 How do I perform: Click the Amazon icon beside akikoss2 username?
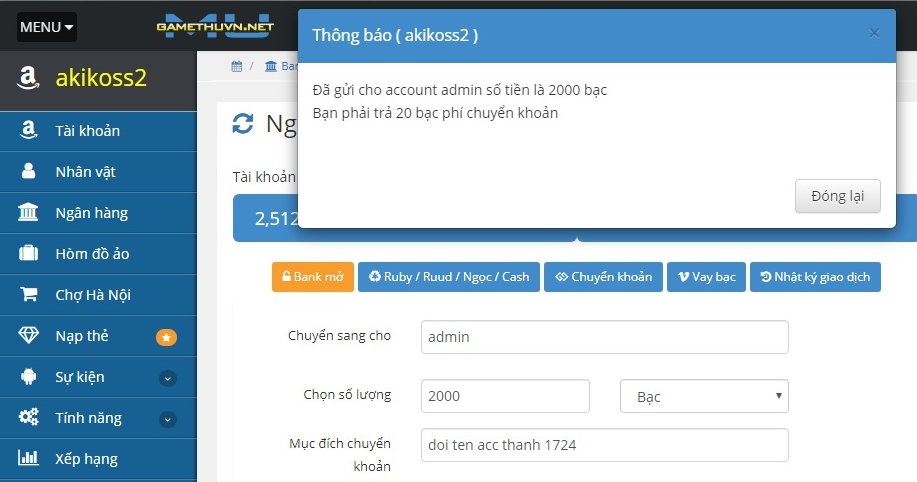pyautogui.click(x=28, y=78)
